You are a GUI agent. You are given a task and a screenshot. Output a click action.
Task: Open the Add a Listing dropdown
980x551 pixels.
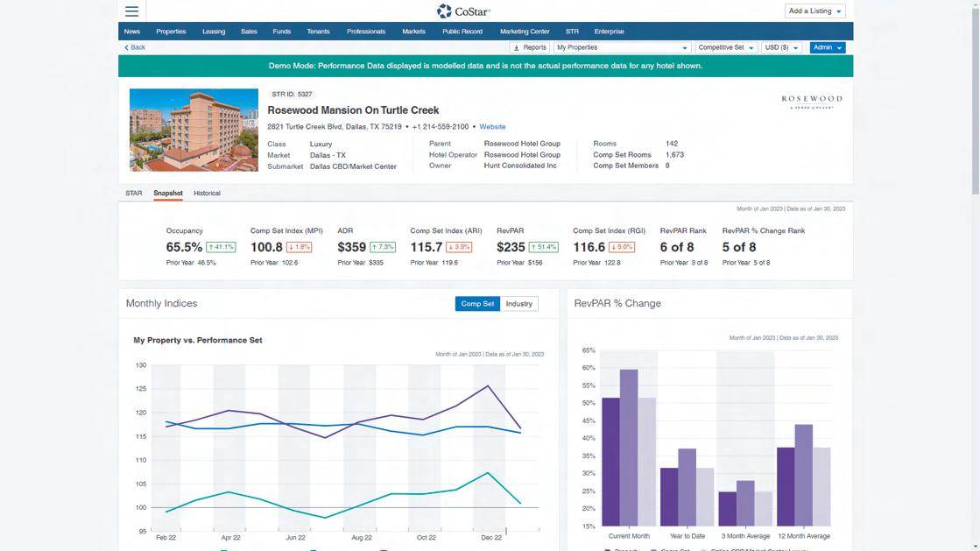814,11
